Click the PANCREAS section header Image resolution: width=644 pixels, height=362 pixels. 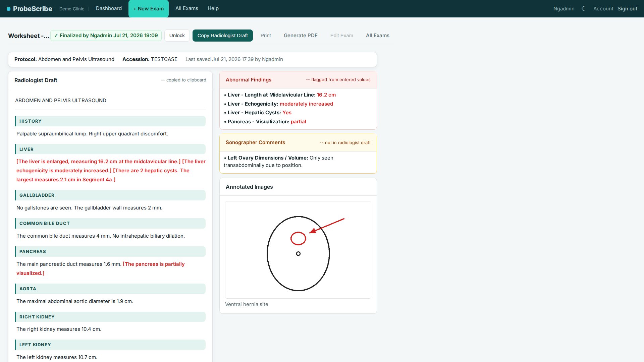tap(110, 251)
